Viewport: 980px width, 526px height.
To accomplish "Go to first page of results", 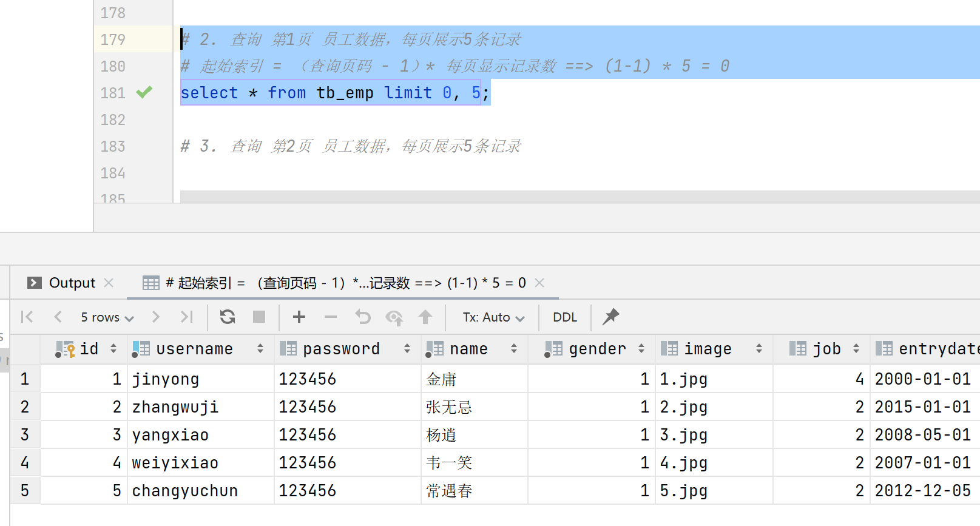I will click(27, 317).
